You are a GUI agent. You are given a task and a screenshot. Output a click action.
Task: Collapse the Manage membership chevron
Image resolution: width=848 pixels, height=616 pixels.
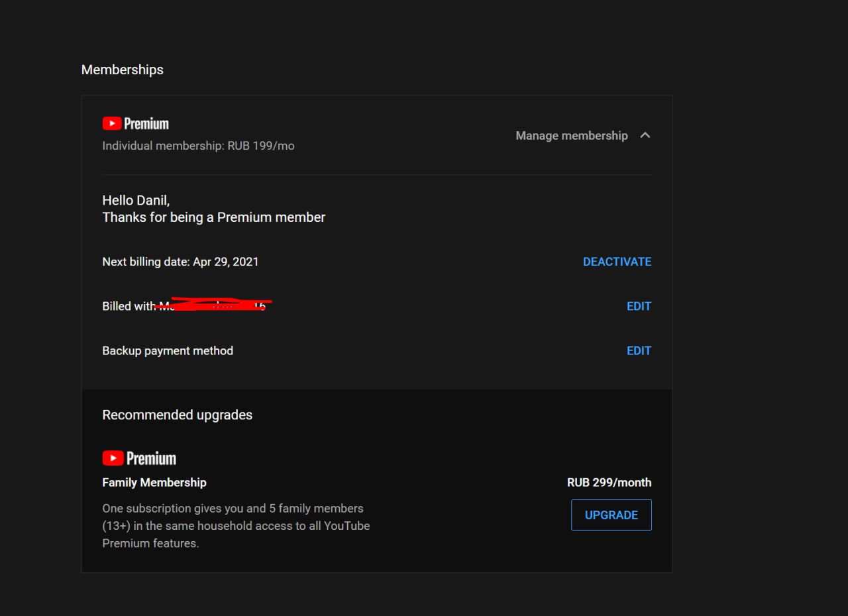pos(645,135)
